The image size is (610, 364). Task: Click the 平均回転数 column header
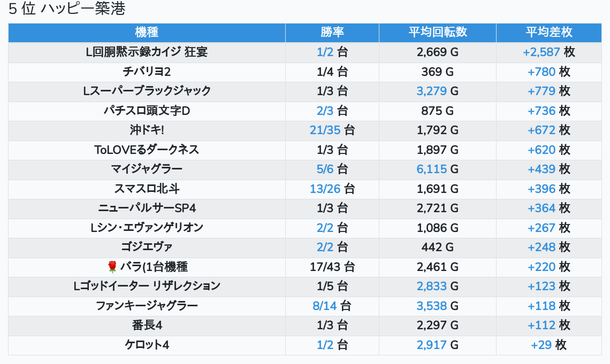click(438, 32)
